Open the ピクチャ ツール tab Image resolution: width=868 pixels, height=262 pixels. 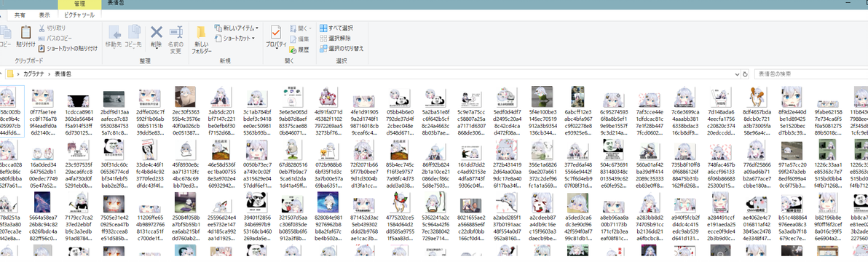pyautogui.click(x=79, y=15)
